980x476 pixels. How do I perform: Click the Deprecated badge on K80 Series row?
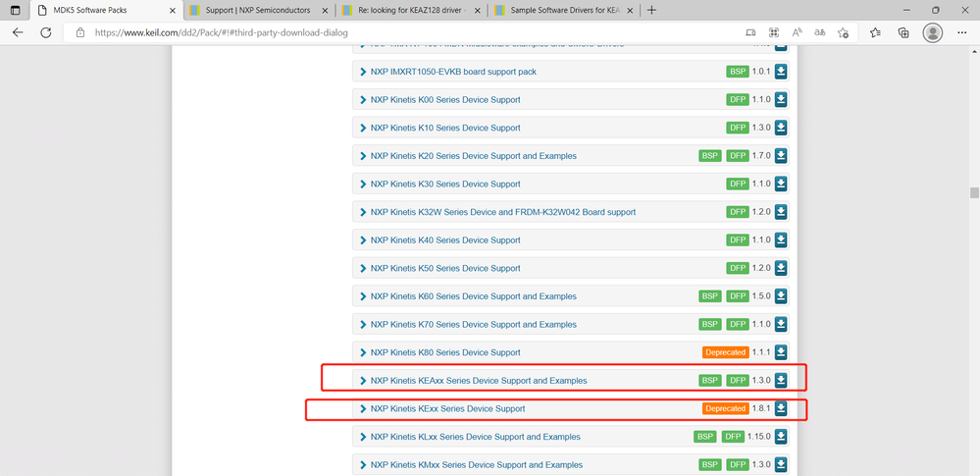tap(726, 352)
